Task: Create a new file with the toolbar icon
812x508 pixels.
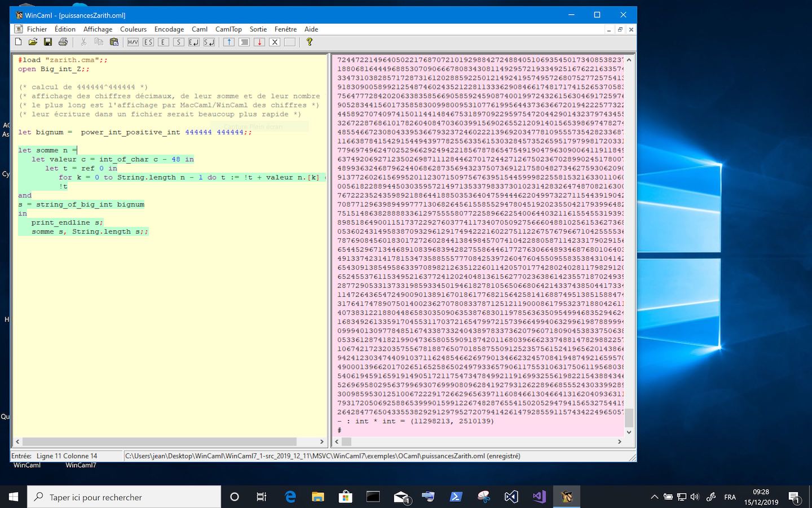Action: click(x=18, y=42)
